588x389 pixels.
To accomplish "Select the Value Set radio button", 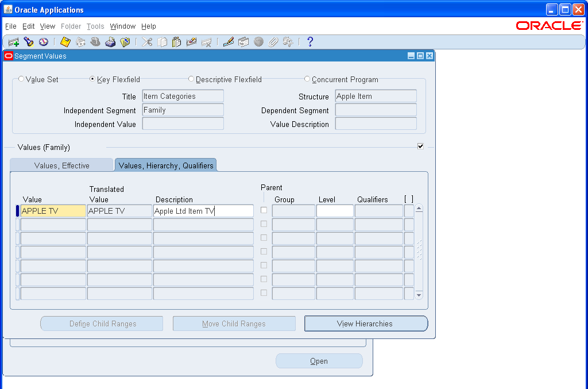I will [x=21, y=79].
